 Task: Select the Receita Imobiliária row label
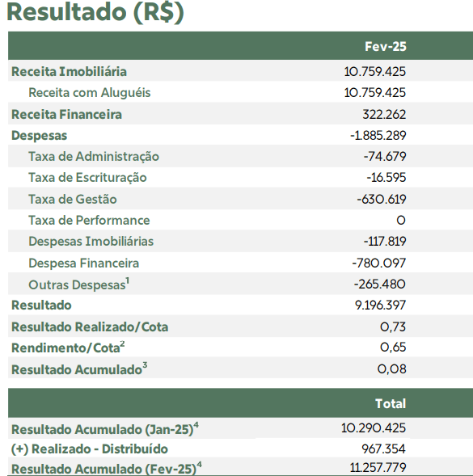pos(69,72)
